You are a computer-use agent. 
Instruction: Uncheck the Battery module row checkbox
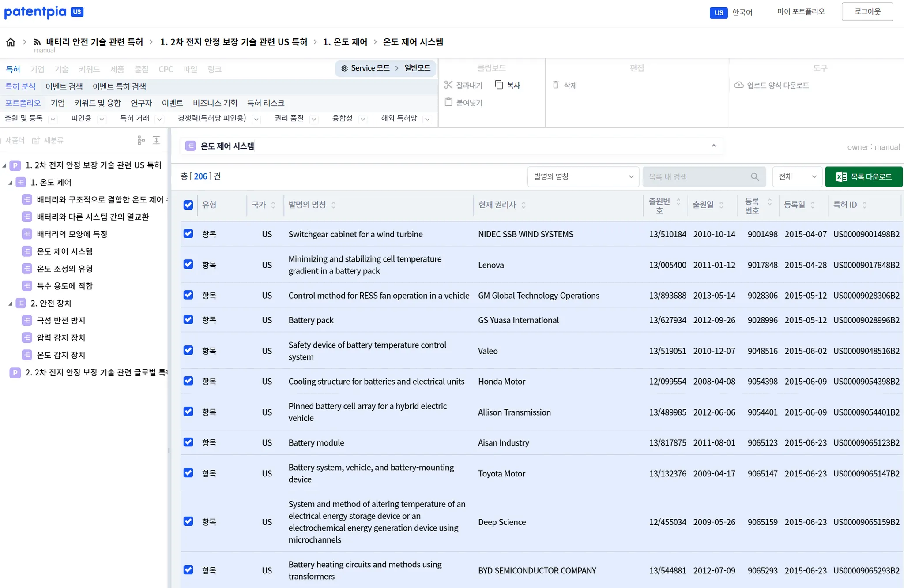point(188,442)
